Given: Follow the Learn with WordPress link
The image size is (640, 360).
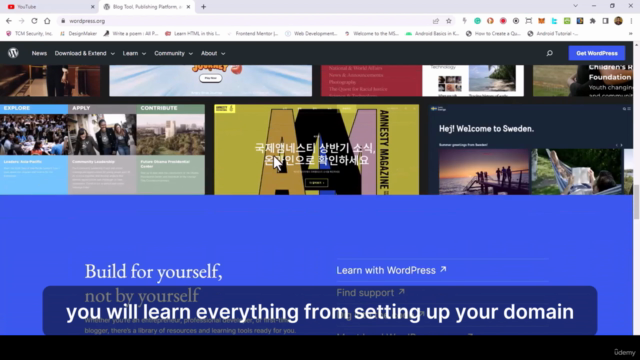Looking at the screenshot, I should tap(391, 270).
